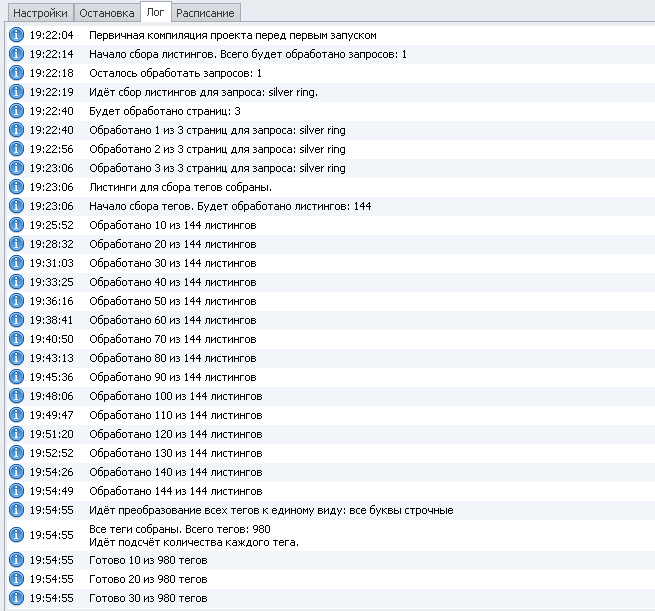
Task: Click info icon beside 'Начало сбора тегов'
Action: (x=16, y=206)
